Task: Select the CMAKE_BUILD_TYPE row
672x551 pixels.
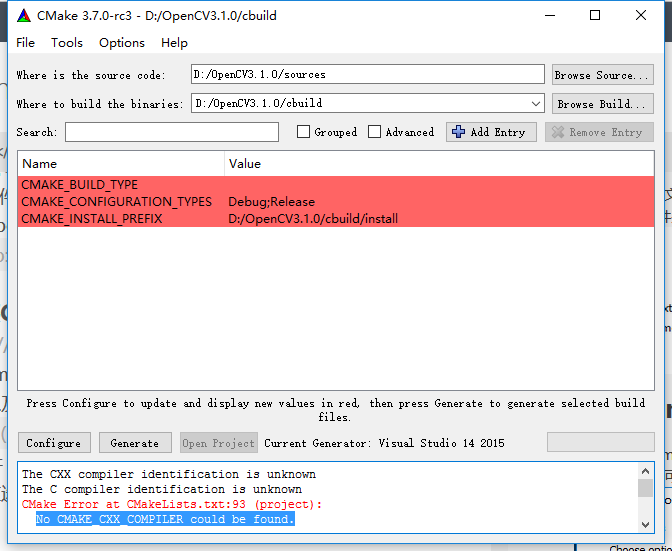Action: click(x=336, y=185)
